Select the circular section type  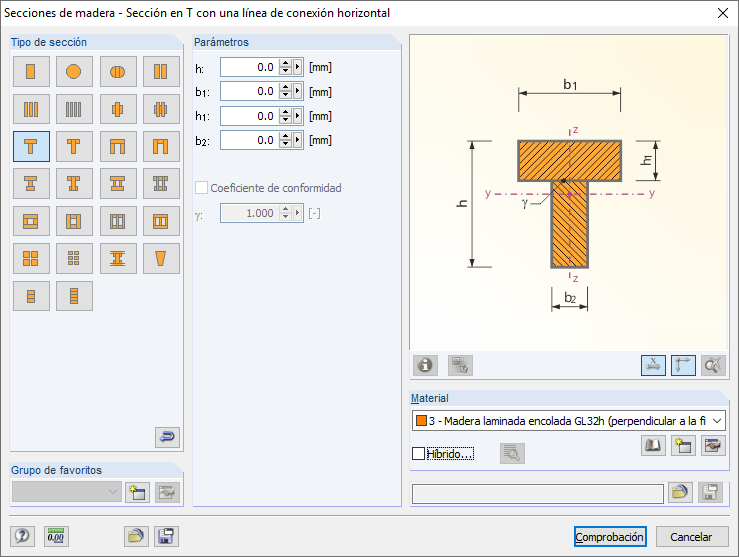point(74,71)
